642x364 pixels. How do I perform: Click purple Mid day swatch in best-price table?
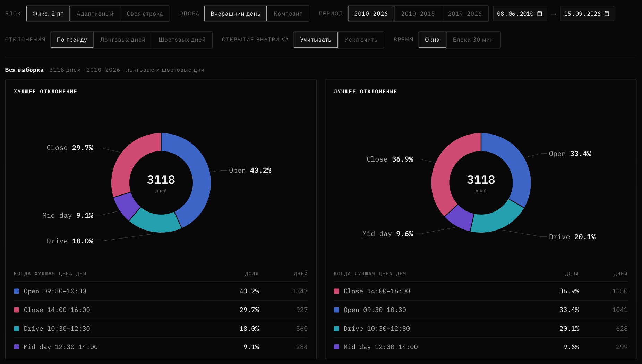[x=336, y=347]
